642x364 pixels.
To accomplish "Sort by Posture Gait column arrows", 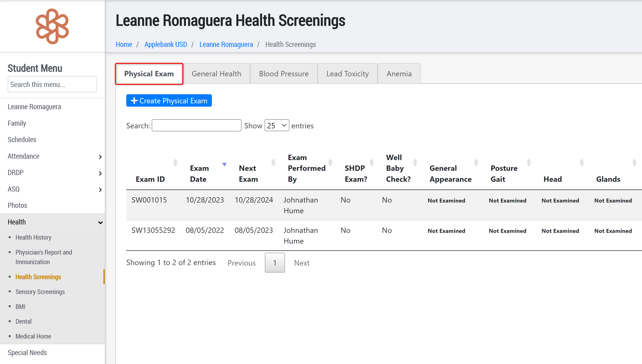I will (x=529, y=162).
